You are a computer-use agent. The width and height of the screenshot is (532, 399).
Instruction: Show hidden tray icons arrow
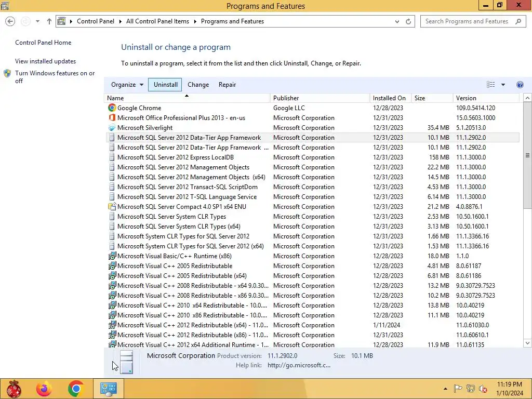[445, 389]
